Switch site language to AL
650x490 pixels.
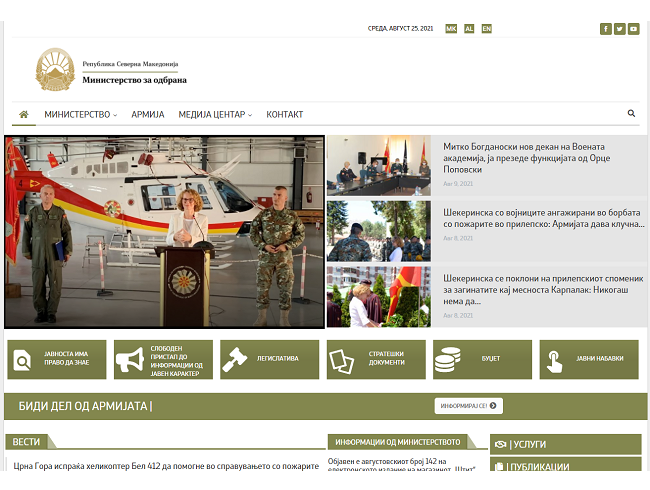pos(469,29)
